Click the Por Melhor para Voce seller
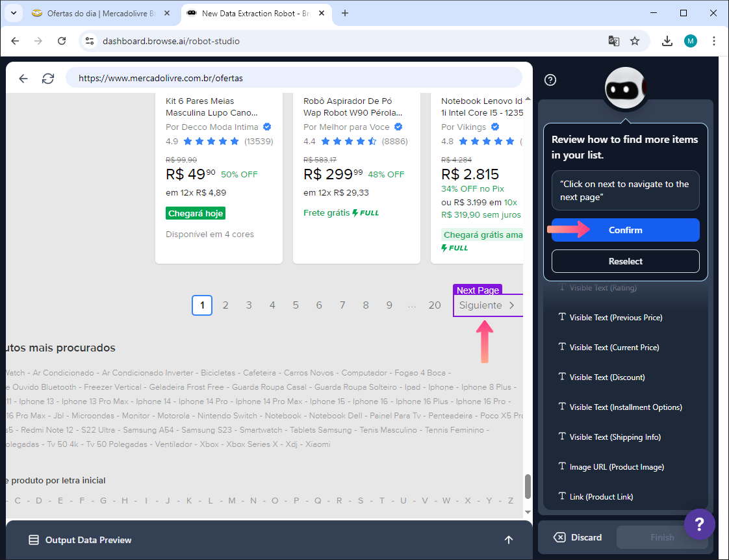The image size is (729, 560). point(346,127)
